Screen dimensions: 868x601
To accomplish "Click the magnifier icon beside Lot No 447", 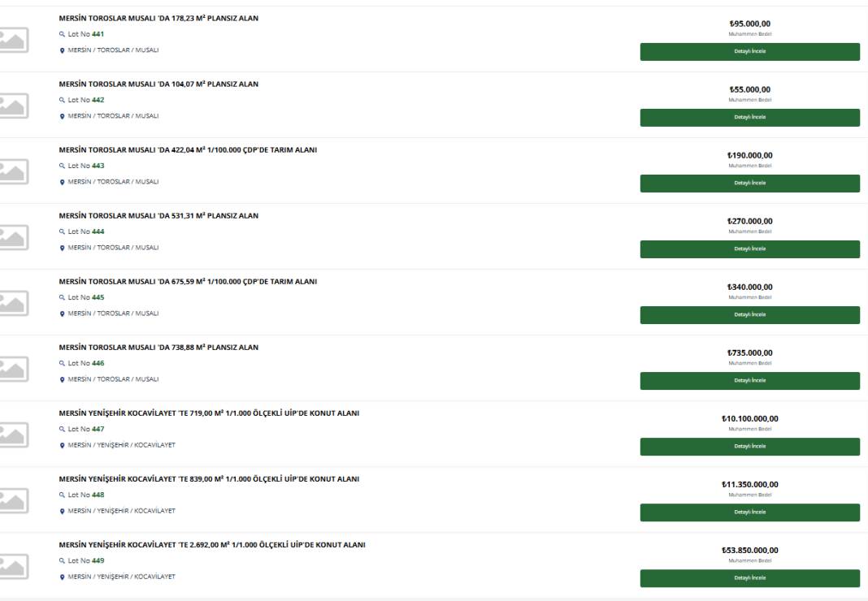I will 62,430.
